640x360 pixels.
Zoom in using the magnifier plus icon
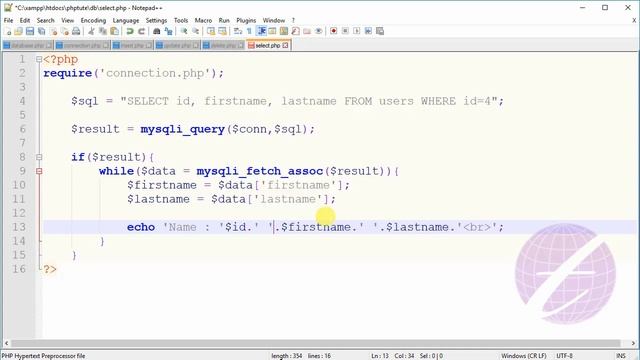click(x=184, y=31)
